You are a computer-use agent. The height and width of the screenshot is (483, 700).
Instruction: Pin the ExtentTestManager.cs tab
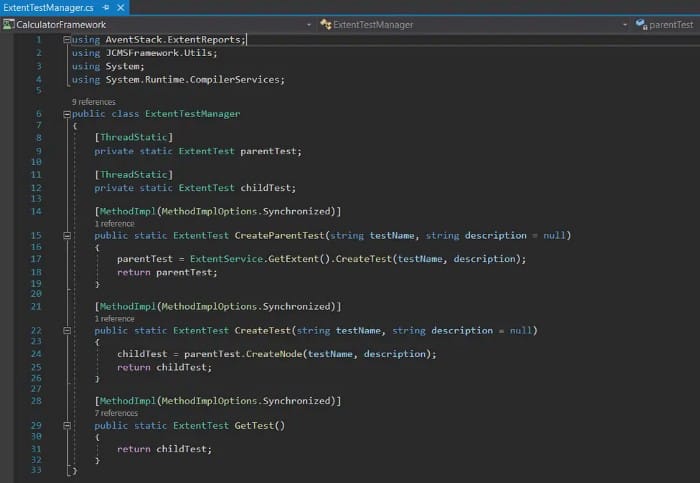tap(106, 8)
